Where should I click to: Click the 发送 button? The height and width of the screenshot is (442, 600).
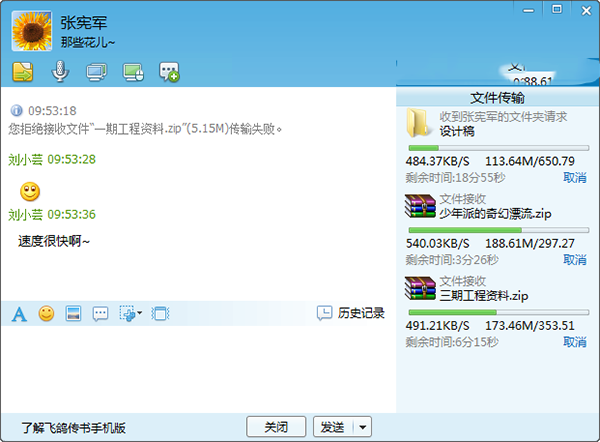(x=333, y=427)
